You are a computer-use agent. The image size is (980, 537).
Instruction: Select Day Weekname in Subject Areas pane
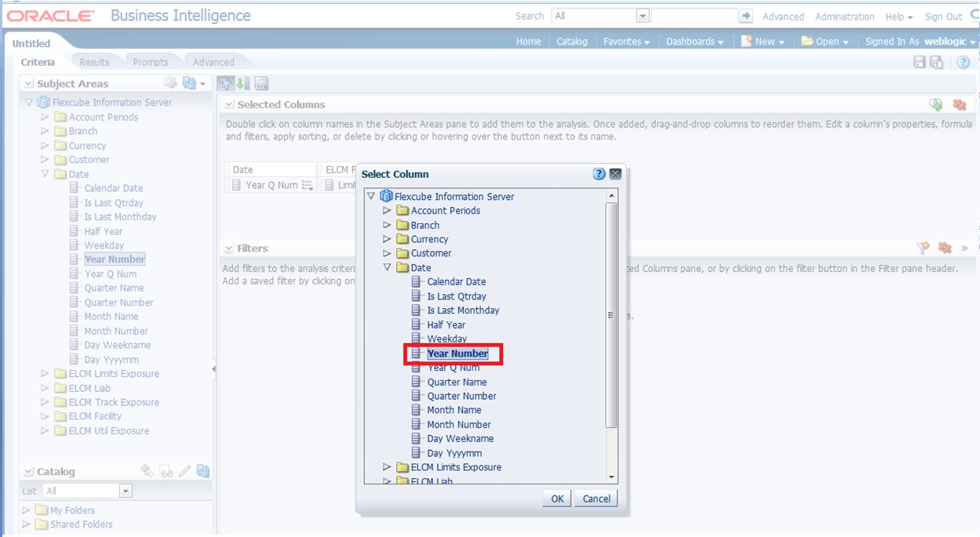118,345
